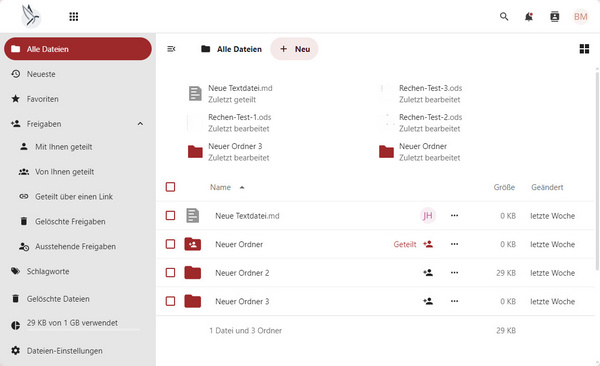Click the share icon for Neuer Ordner 3
Viewport: 600px width, 366px height.
tap(428, 301)
